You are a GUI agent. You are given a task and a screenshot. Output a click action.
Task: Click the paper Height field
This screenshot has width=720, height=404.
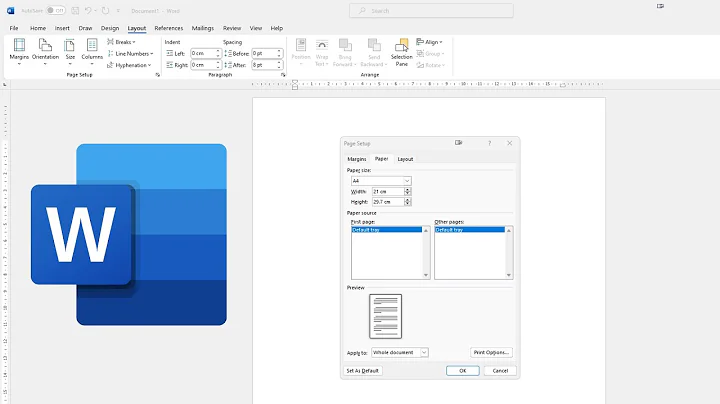[x=388, y=202]
